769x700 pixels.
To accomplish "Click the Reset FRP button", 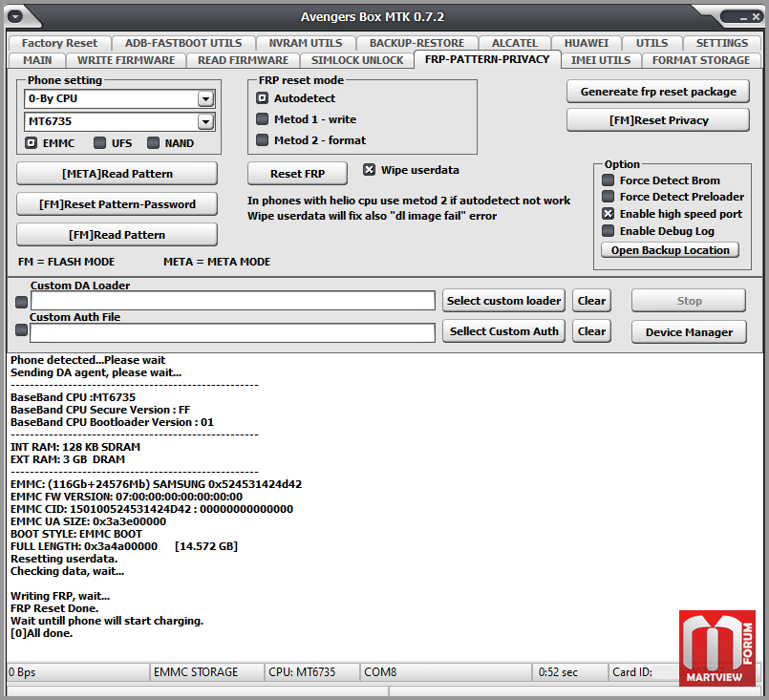I will [298, 174].
